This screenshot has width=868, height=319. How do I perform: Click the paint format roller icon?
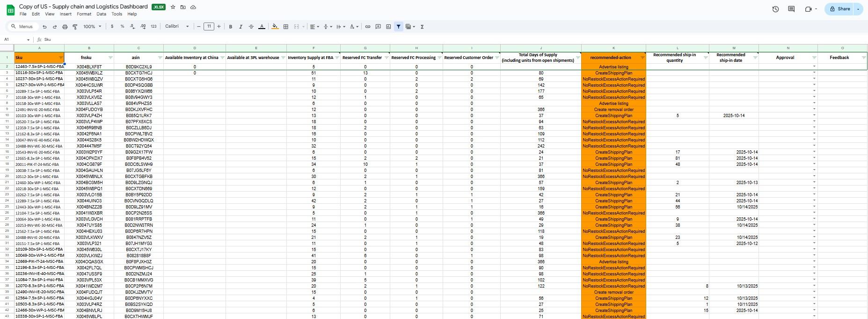tap(75, 27)
